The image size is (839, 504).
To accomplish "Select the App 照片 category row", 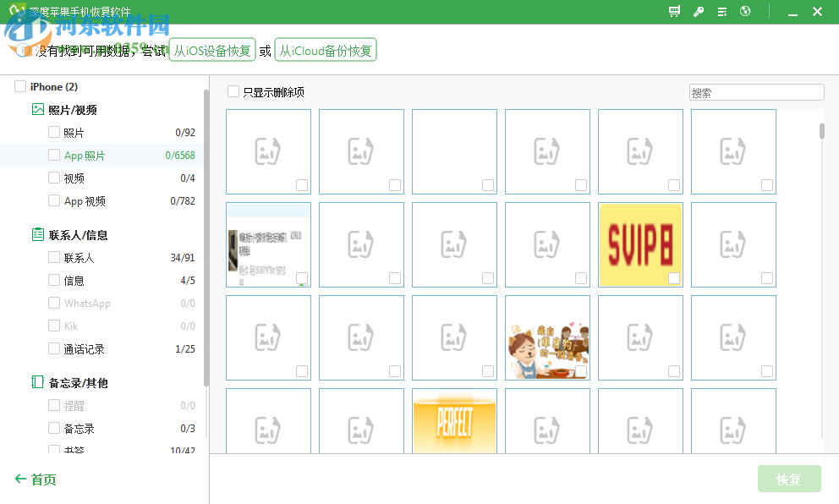I will coord(101,155).
